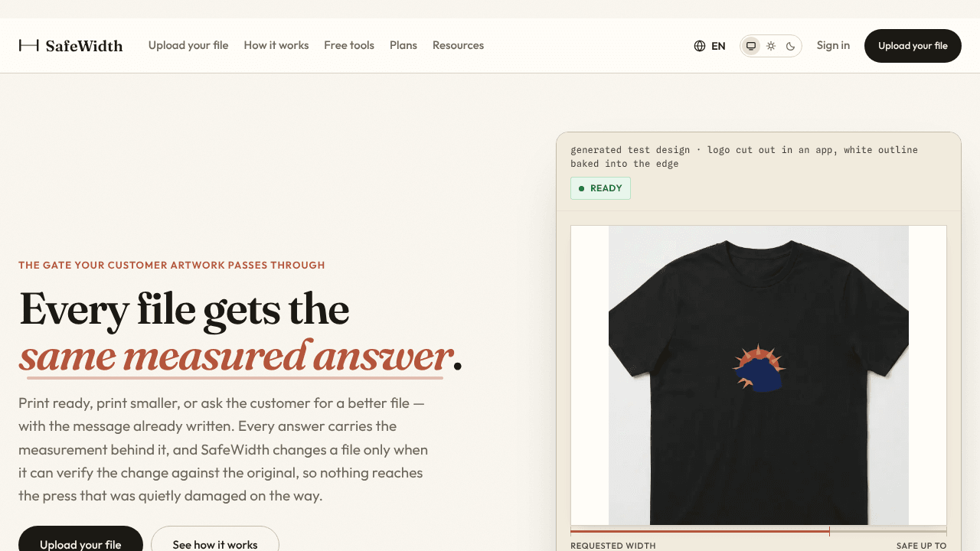Open the EN language selector
The width and height of the screenshot is (980, 551).
(710, 46)
